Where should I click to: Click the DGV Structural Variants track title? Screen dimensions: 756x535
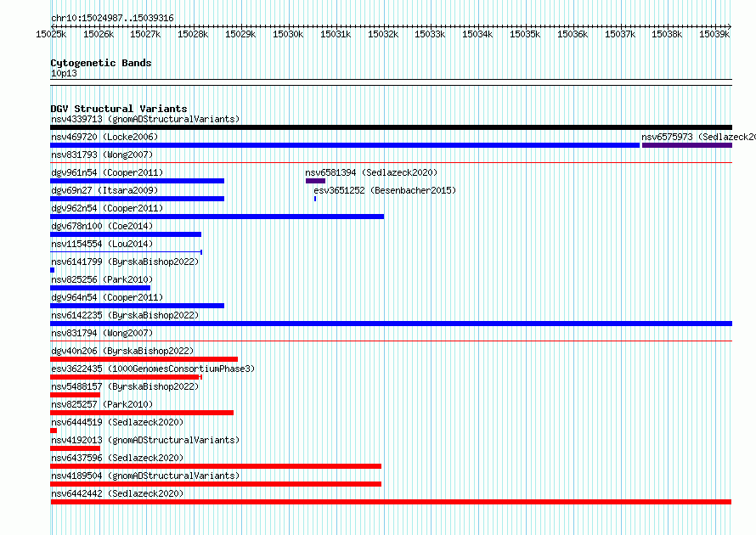pyautogui.click(x=119, y=109)
